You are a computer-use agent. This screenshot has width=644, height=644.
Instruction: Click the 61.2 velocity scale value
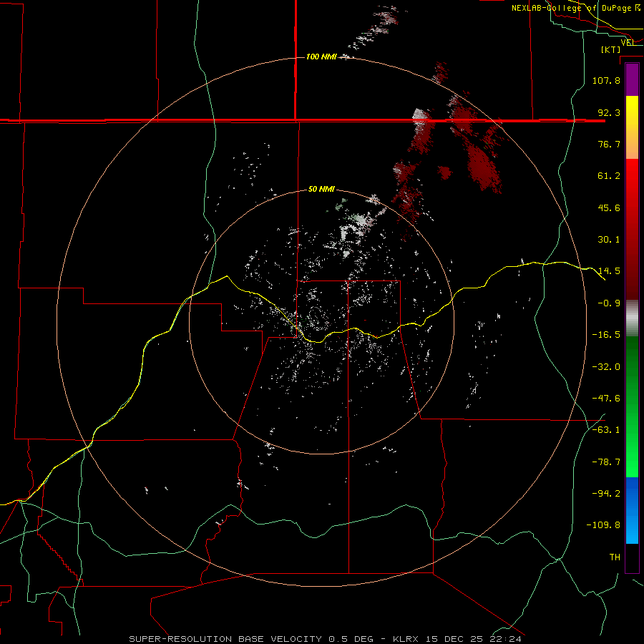point(609,176)
